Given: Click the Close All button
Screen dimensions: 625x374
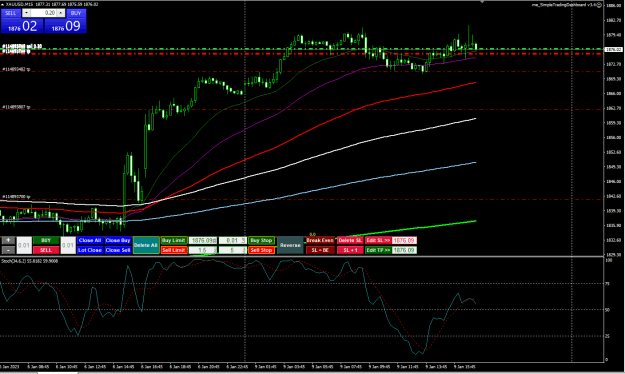Looking at the screenshot, I should tap(90, 240).
